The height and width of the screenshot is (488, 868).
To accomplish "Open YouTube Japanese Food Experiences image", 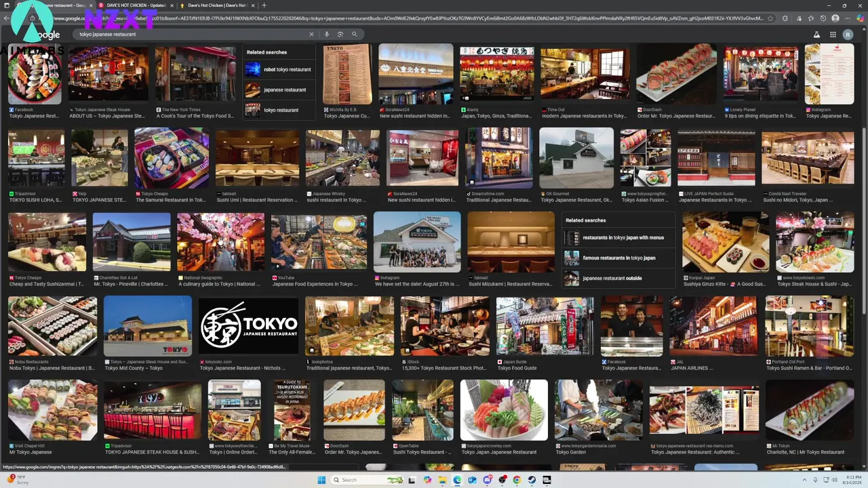I will pos(319,242).
